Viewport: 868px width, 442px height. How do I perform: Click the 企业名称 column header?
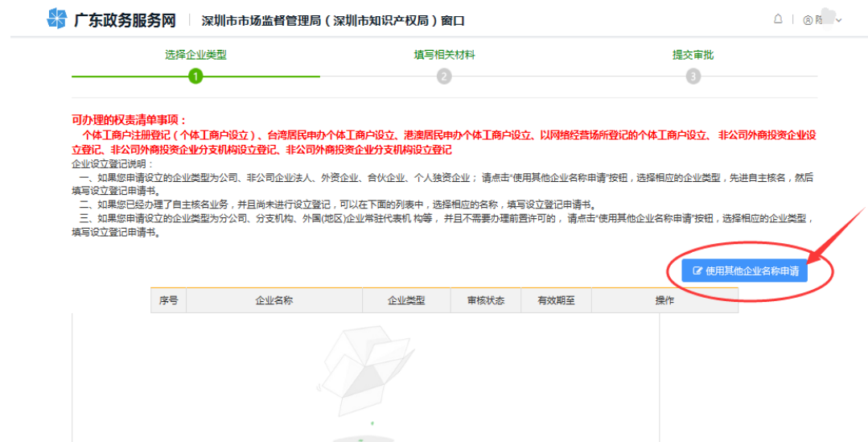pos(274,300)
